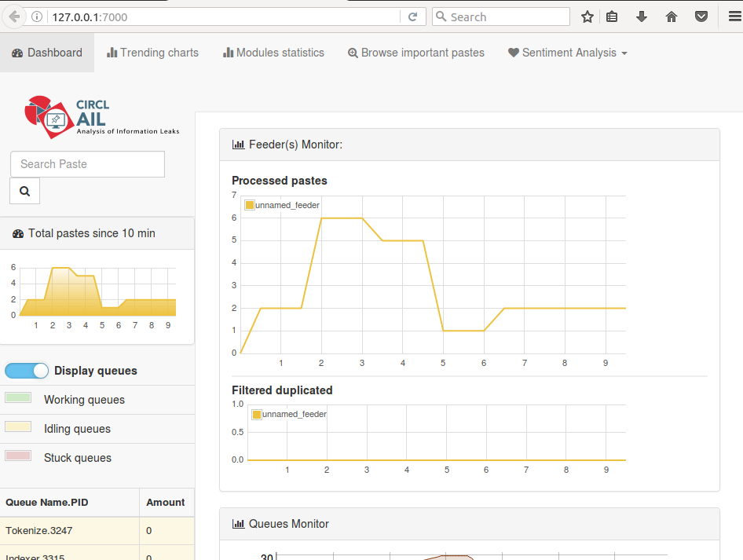Click the Pocket shield icon
This screenshot has height=560, width=743.
701,16
